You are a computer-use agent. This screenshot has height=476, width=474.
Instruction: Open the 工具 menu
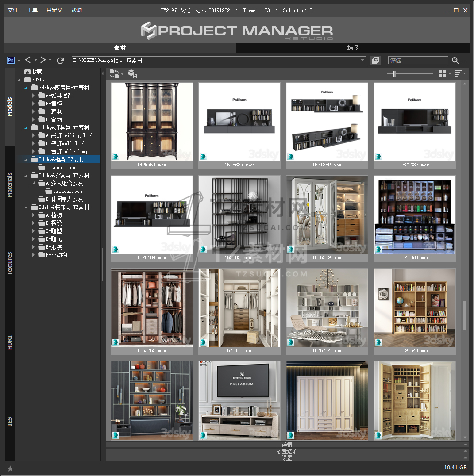(x=32, y=10)
